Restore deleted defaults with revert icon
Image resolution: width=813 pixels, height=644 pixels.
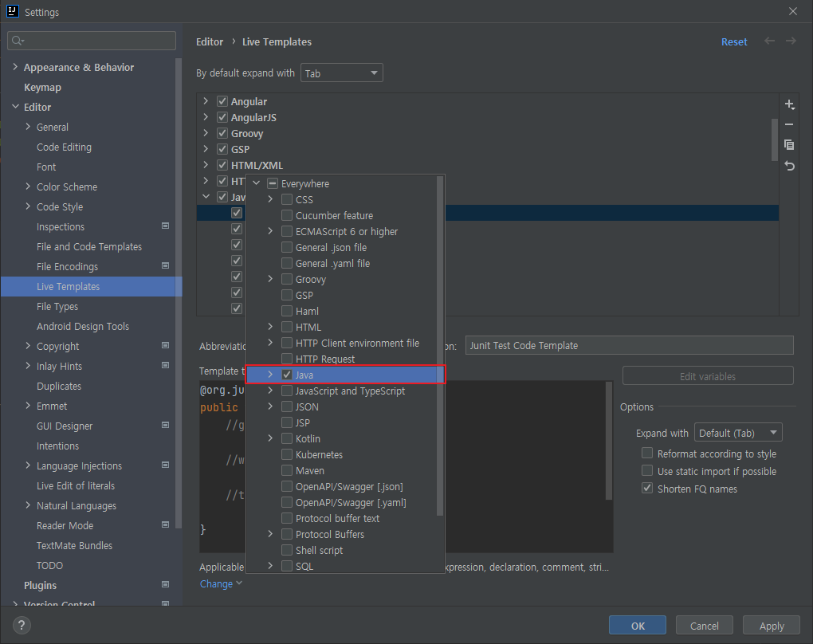pos(789,166)
